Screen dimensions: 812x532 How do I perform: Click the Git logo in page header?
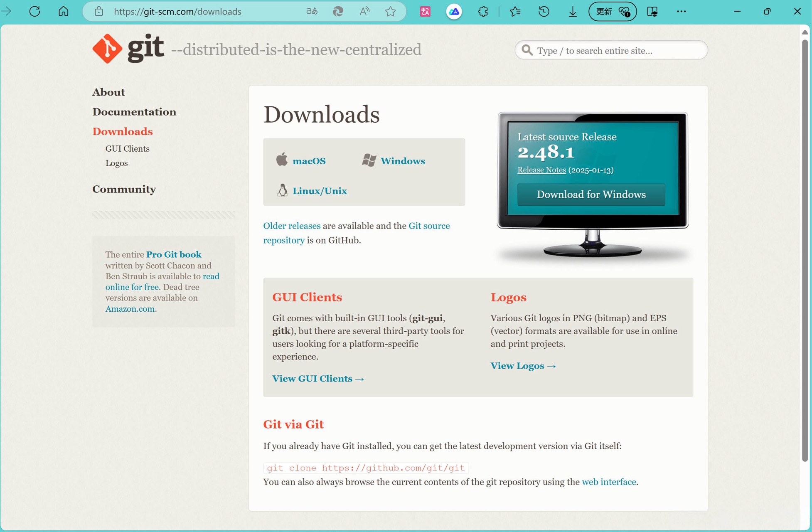128,49
